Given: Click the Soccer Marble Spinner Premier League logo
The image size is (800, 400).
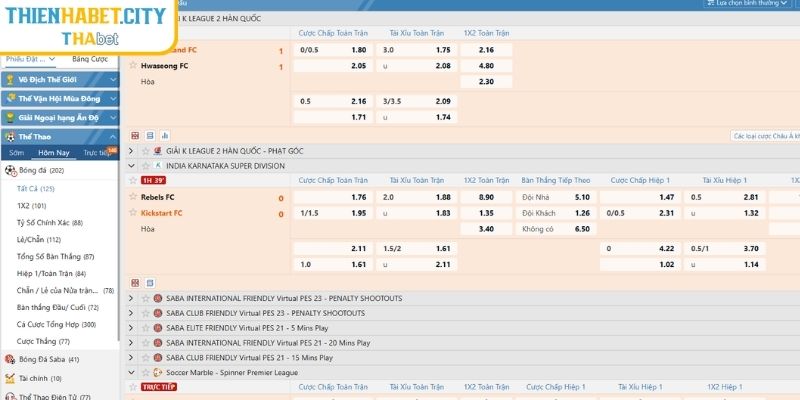Looking at the screenshot, I should click(158, 372).
